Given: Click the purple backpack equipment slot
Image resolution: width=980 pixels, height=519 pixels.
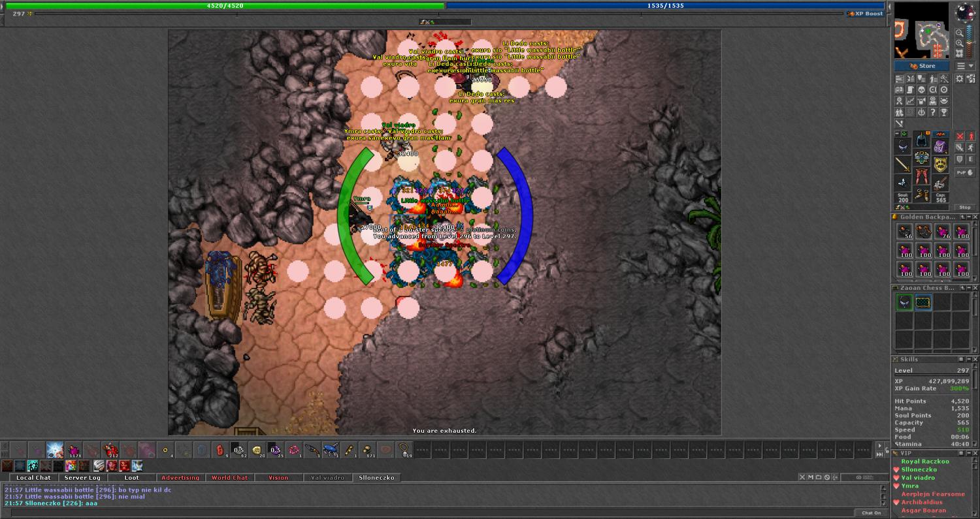Looking at the screenshot, I should 939,146.
